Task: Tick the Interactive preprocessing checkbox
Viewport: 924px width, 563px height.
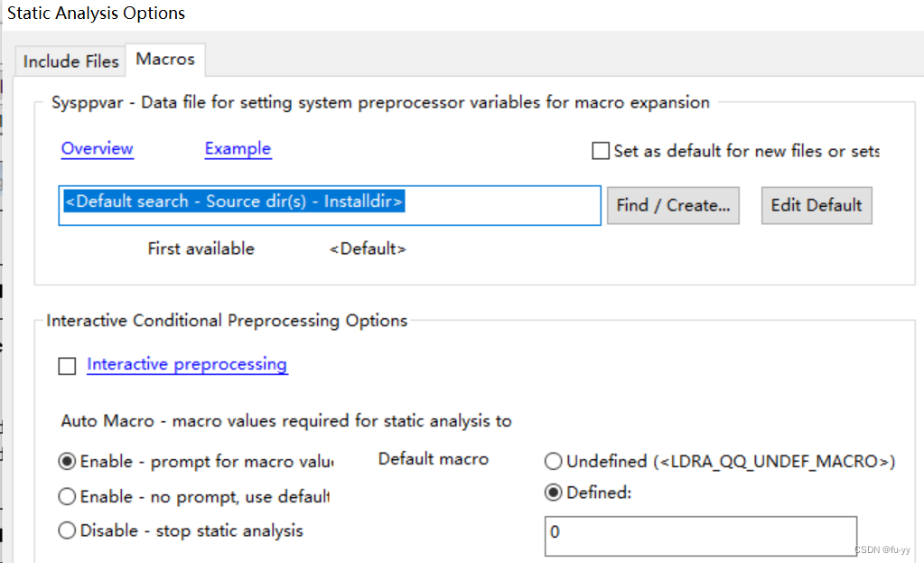Action: coord(67,366)
